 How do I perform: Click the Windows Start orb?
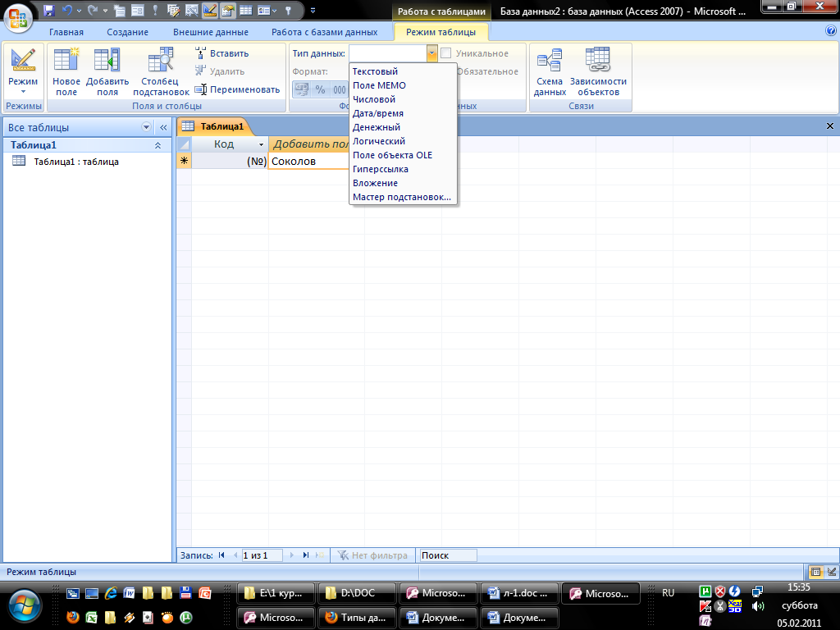tap(25, 606)
